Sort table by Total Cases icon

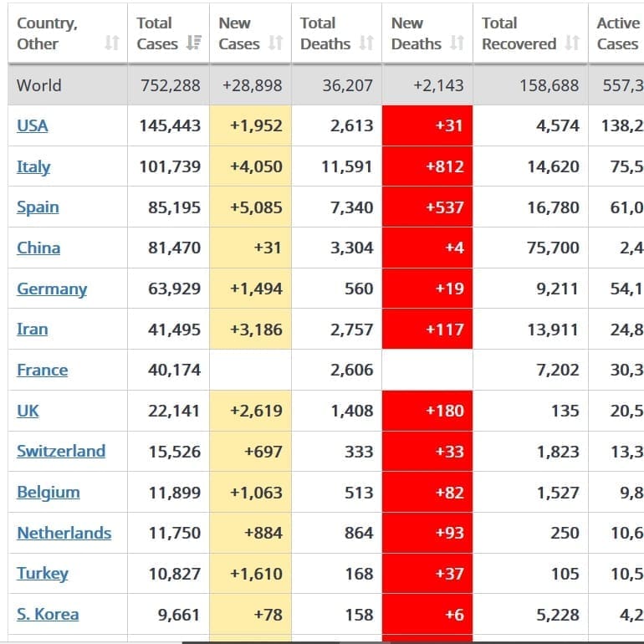click(194, 44)
